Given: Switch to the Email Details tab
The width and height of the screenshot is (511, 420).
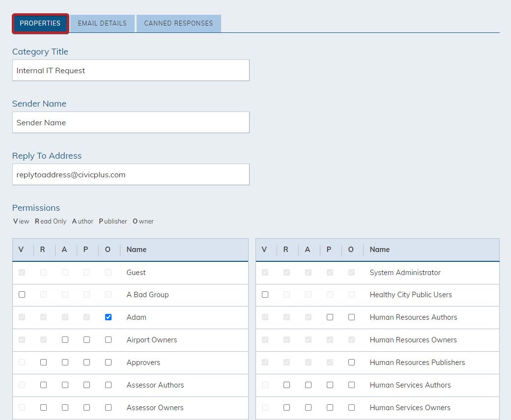Looking at the screenshot, I should (x=102, y=24).
